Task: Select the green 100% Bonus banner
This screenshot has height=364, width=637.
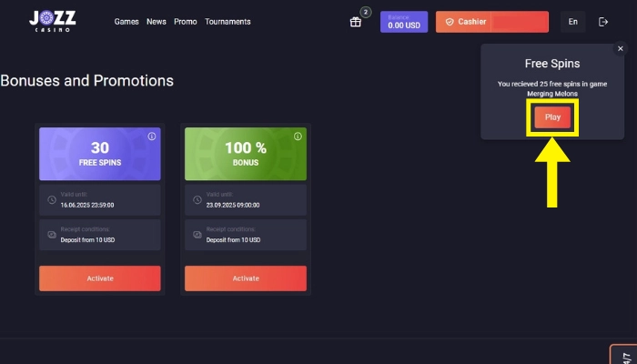Action: click(246, 154)
